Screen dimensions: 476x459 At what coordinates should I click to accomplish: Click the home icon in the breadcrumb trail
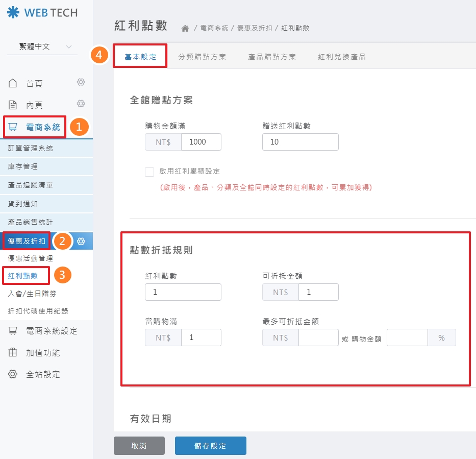(185, 28)
